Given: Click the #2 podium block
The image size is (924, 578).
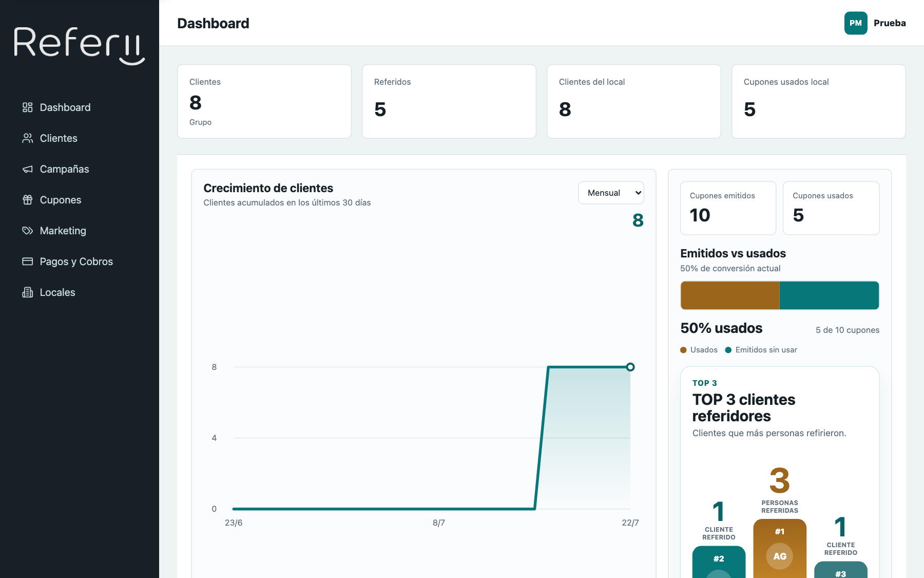Looking at the screenshot, I should pyautogui.click(x=719, y=562).
